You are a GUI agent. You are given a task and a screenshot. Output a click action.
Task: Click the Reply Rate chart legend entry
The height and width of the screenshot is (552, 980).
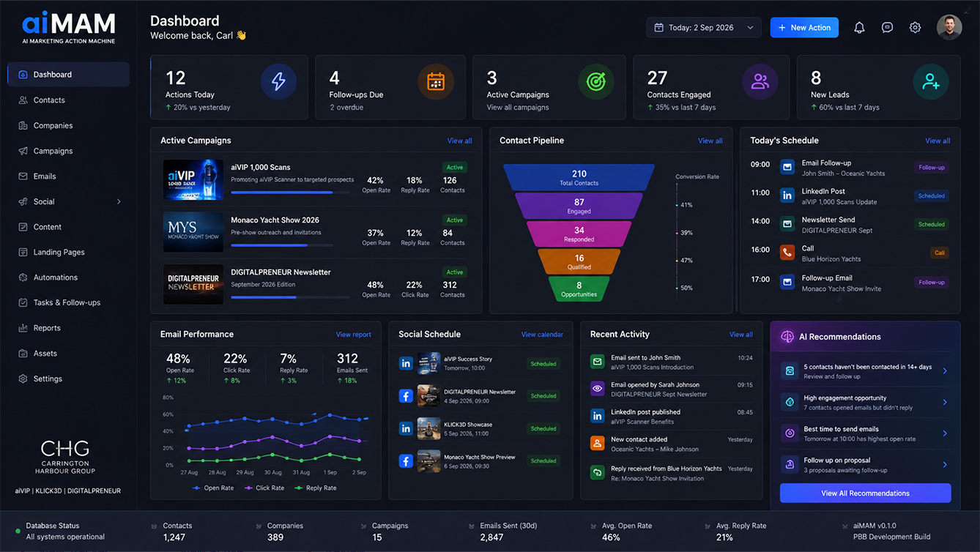(315, 488)
